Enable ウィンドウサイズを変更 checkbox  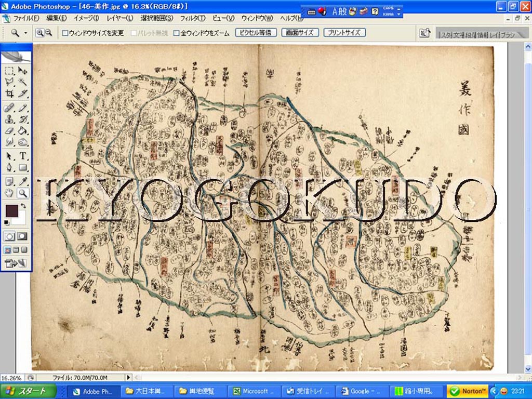pos(65,33)
